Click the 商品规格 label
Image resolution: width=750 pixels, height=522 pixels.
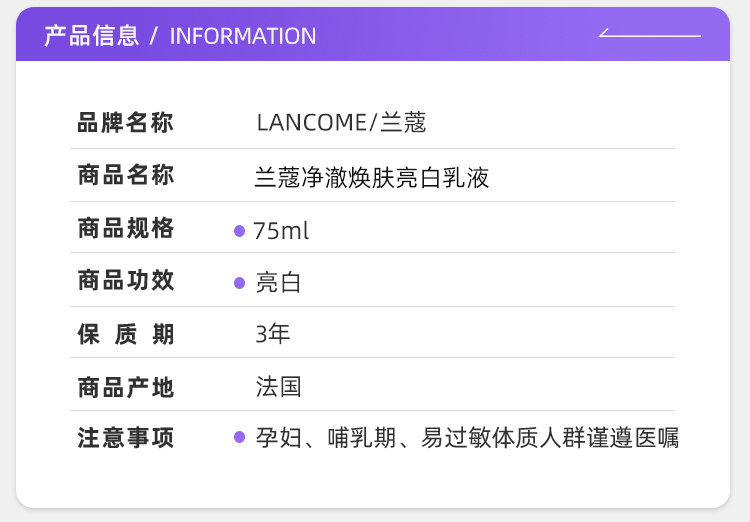[x=125, y=228]
